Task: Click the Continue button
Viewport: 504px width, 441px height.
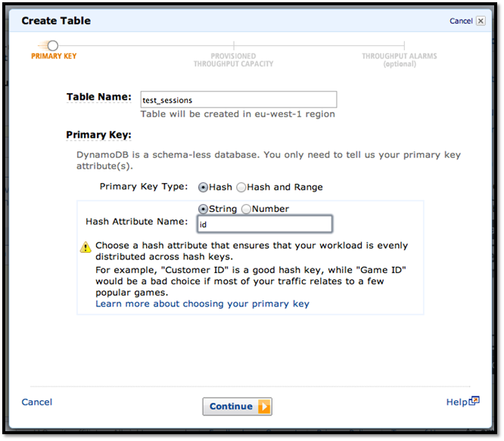Action: (237, 406)
